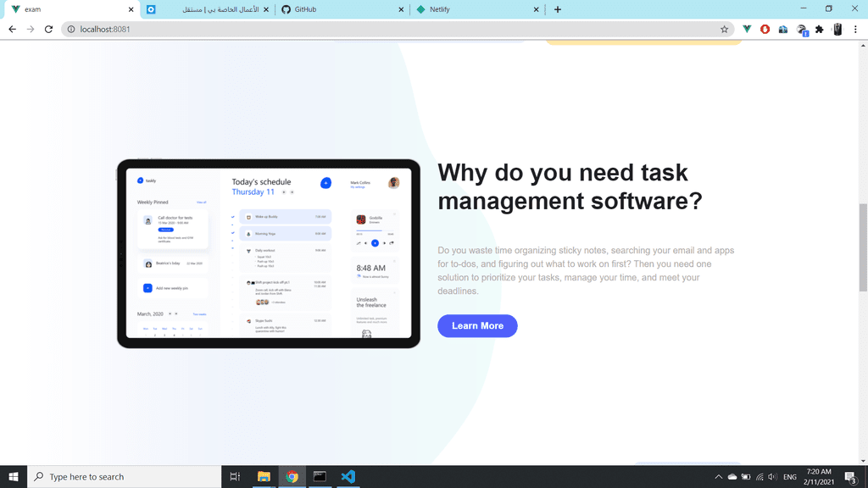The image size is (868, 488).
Task: Open the Windows Start menu
Action: coord(14,476)
